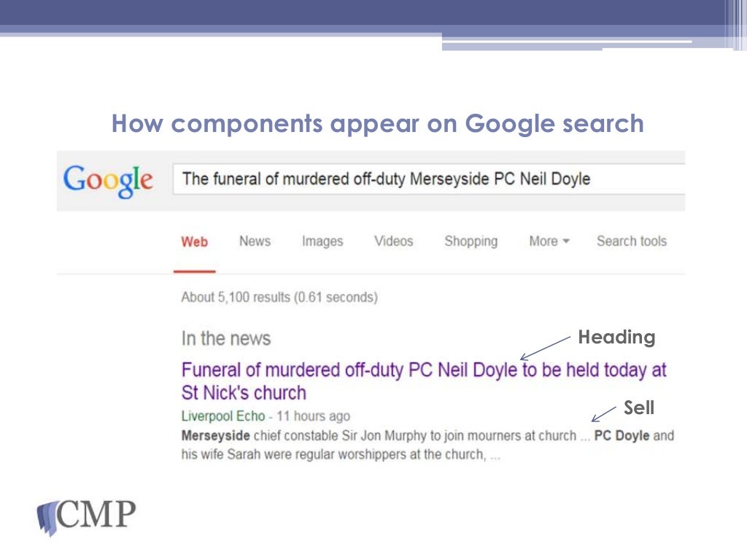The width and height of the screenshot is (747, 560).
Task: Click the CMP logo
Action: point(87,517)
